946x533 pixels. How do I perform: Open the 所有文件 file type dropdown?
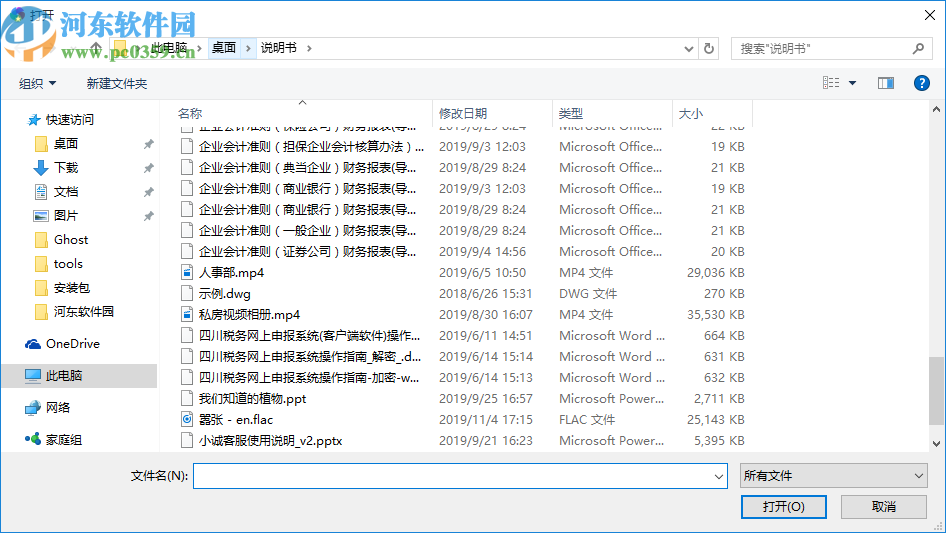834,476
